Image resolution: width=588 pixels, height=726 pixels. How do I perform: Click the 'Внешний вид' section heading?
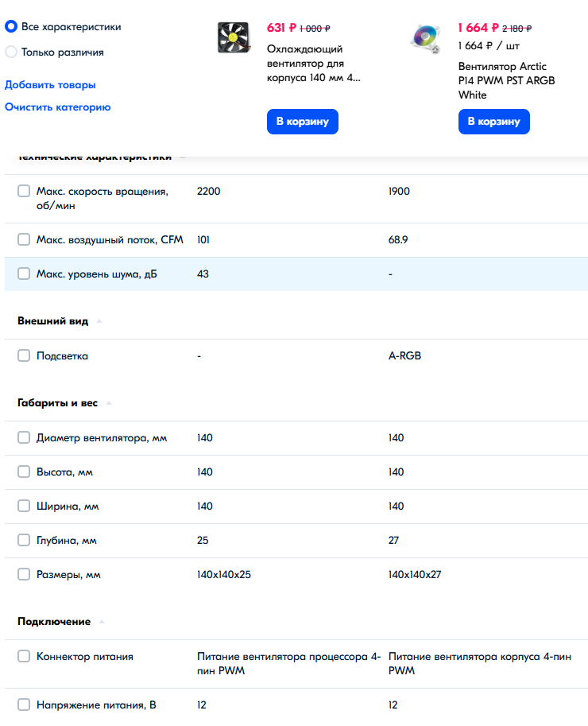tap(52, 321)
